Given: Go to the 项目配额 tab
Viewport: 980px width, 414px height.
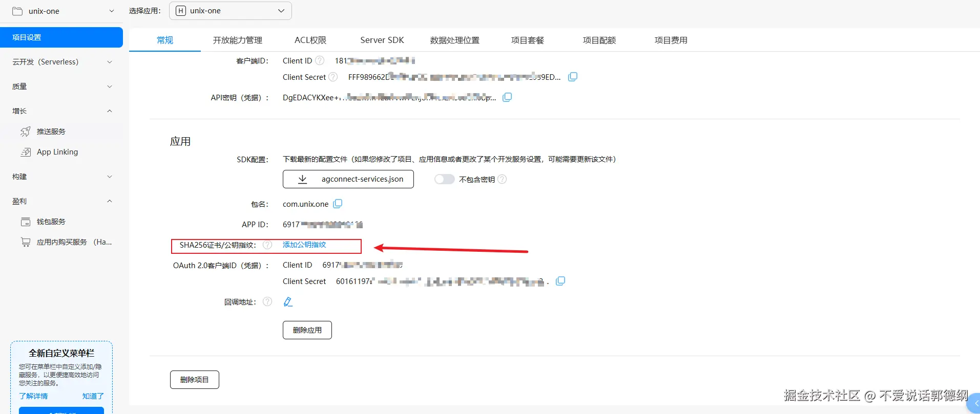Looking at the screenshot, I should click(599, 40).
